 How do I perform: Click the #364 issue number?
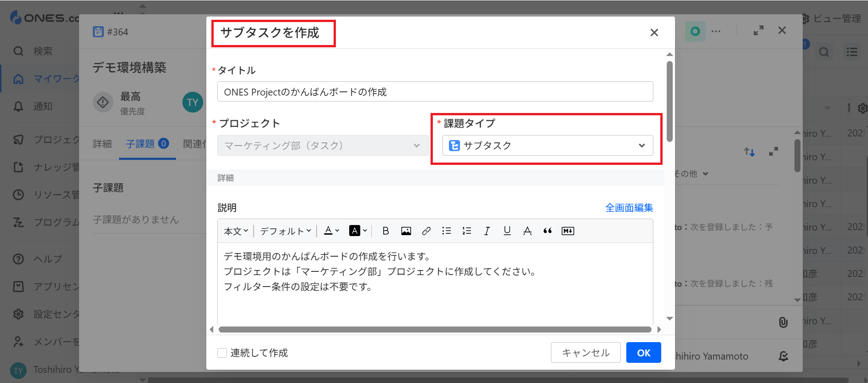118,32
